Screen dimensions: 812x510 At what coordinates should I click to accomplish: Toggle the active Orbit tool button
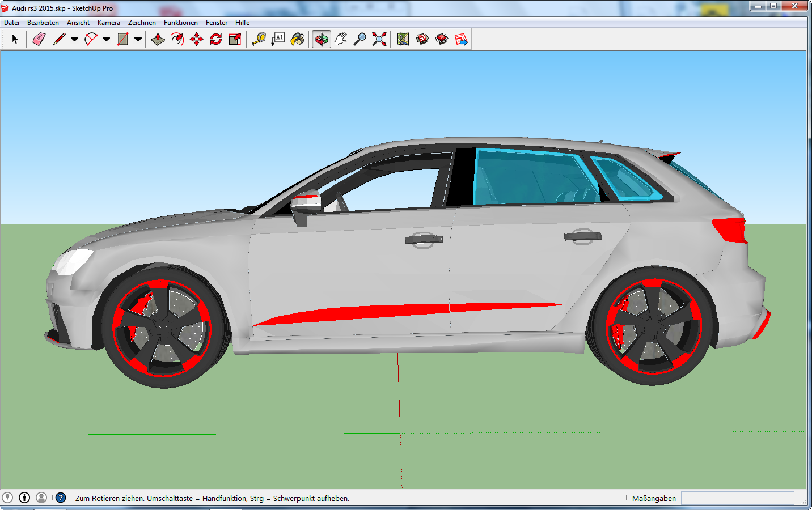point(322,39)
